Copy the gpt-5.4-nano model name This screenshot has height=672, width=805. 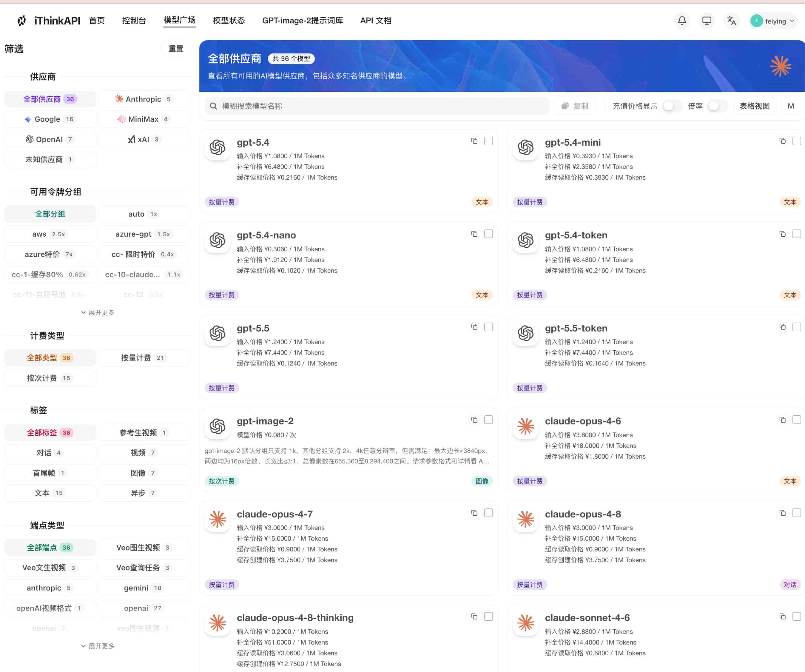pos(474,234)
